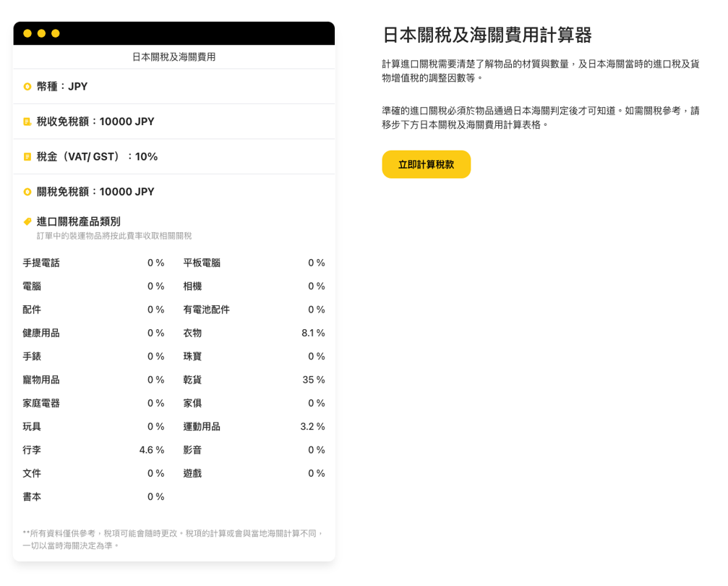Click the disclaimer note at card bottom
The height and width of the screenshot is (586, 728).
point(172,539)
